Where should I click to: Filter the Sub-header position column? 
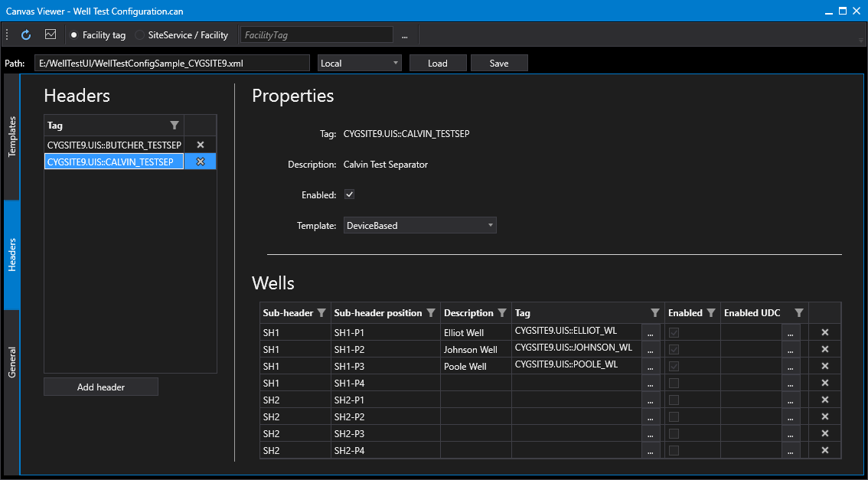click(x=431, y=313)
